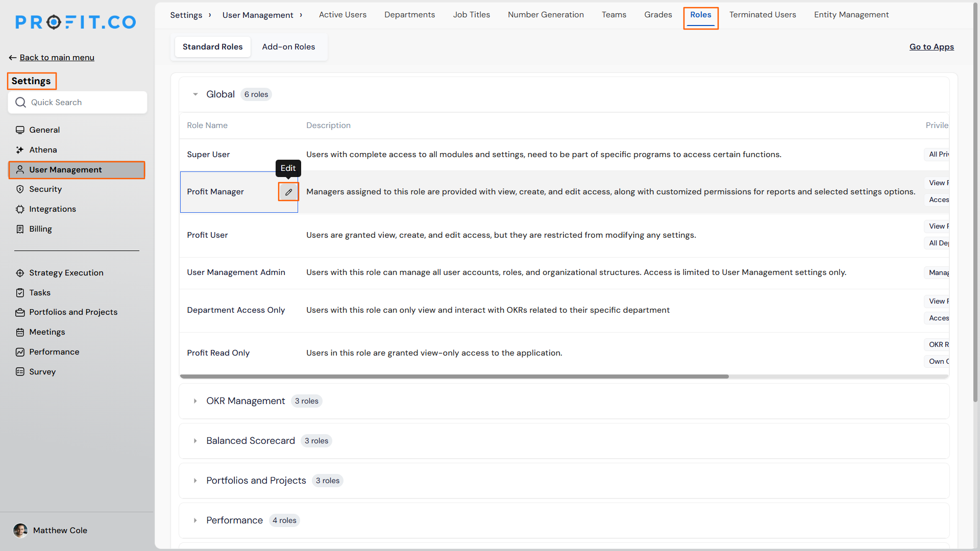The image size is (980, 551).
Task: Click the Tasks clipboard icon
Action: (20, 293)
